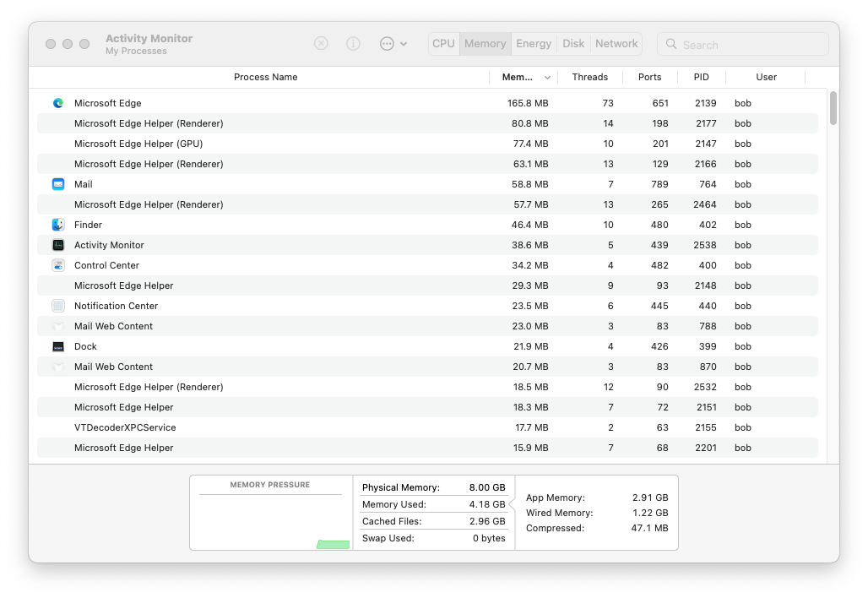Select the Control Center process name
The height and width of the screenshot is (598, 868).
coord(107,265)
